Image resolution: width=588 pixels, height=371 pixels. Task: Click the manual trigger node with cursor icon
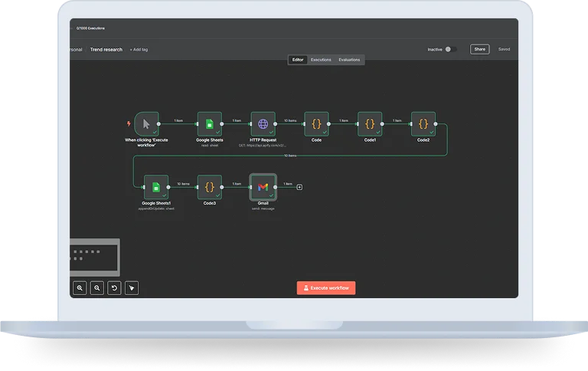[x=145, y=123]
